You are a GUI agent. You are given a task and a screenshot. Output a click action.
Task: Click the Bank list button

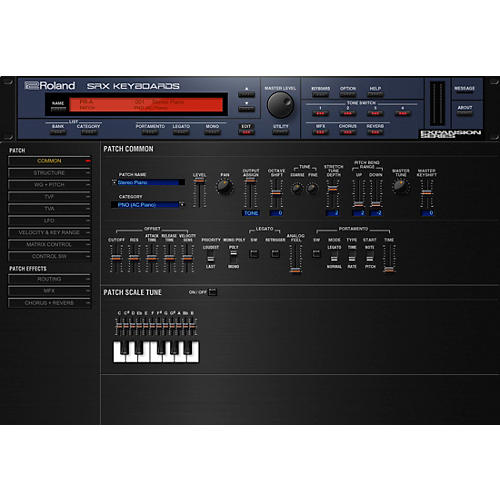tap(58, 132)
